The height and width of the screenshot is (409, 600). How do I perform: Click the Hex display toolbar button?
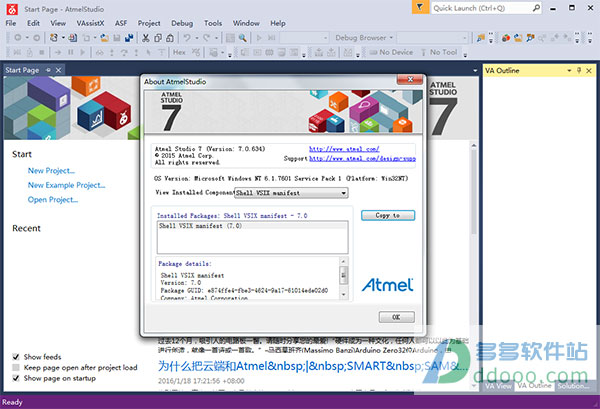[179, 52]
